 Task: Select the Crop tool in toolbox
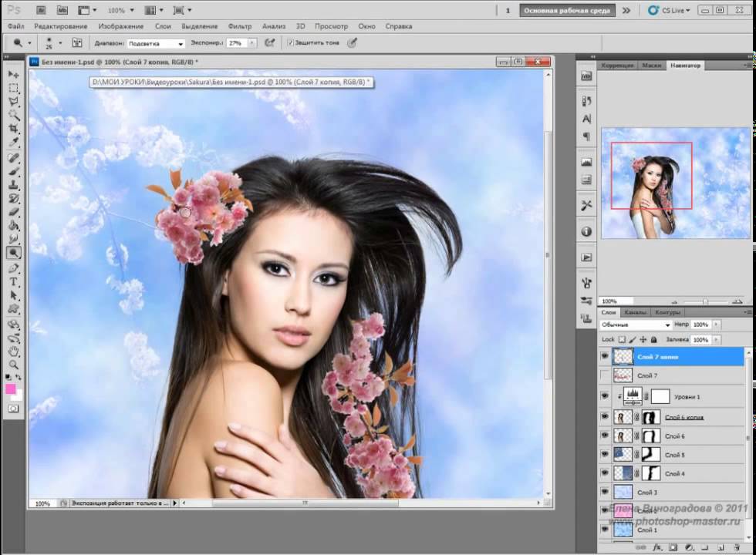point(14,128)
